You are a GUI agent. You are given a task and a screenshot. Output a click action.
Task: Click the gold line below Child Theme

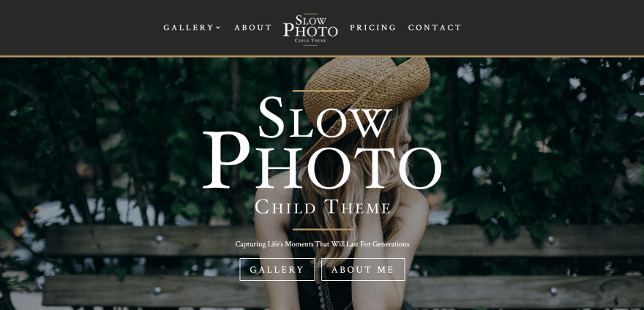click(323, 230)
